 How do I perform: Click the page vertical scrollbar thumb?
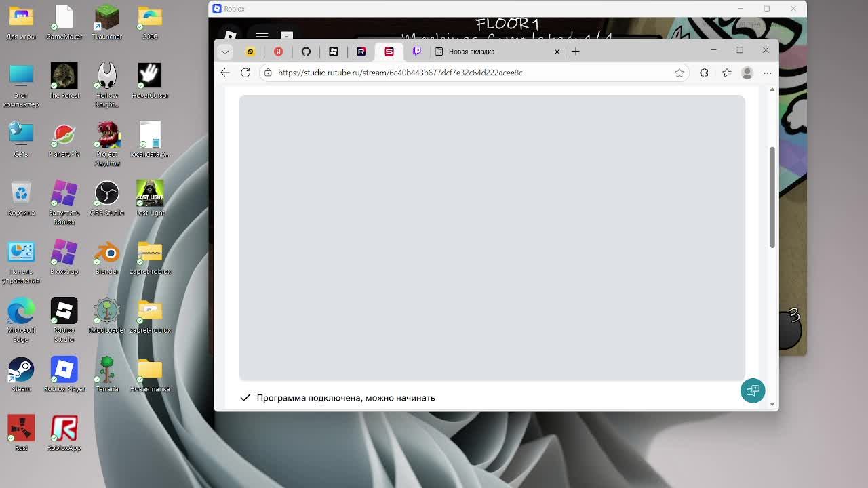[772, 197]
